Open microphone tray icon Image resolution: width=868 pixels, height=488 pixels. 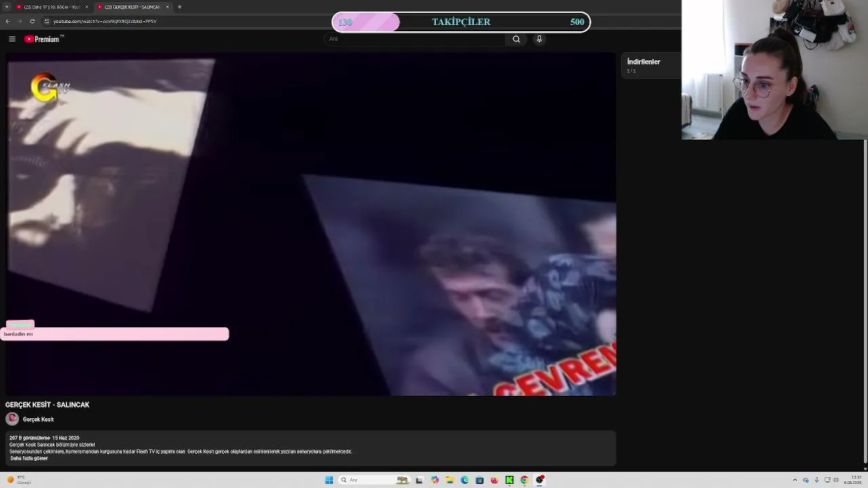point(816,480)
